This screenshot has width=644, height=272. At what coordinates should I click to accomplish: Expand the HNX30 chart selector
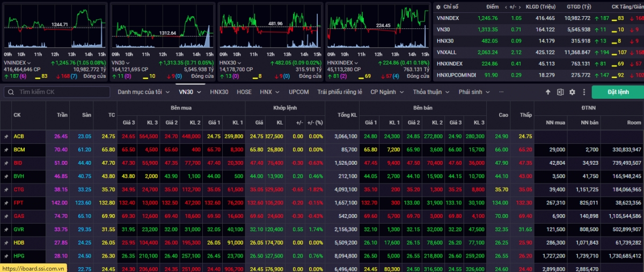(x=240, y=63)
